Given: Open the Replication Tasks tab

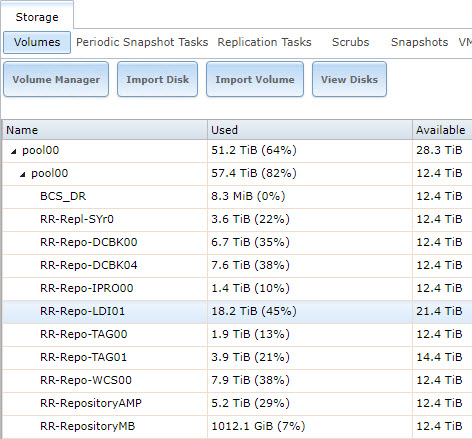Looking at the screenshot, I should (x=264, y=42).
